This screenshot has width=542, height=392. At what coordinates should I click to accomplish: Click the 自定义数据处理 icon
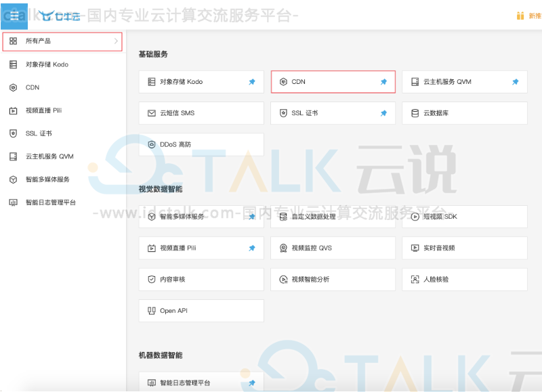[x=283, y=217]
